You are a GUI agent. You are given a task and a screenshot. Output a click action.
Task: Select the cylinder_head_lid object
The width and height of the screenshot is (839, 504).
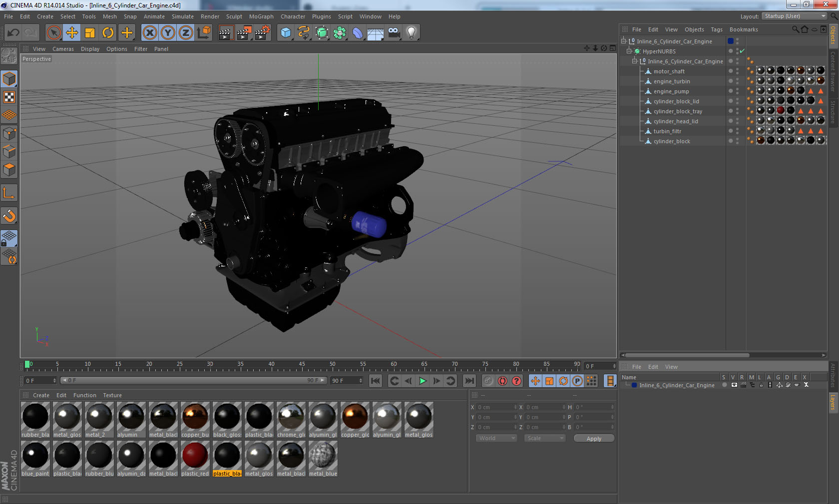pos(676,121)
